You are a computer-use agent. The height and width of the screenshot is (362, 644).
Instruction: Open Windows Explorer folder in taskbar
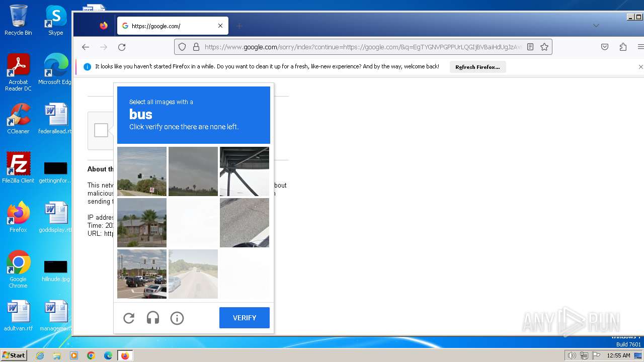[57, 355]
